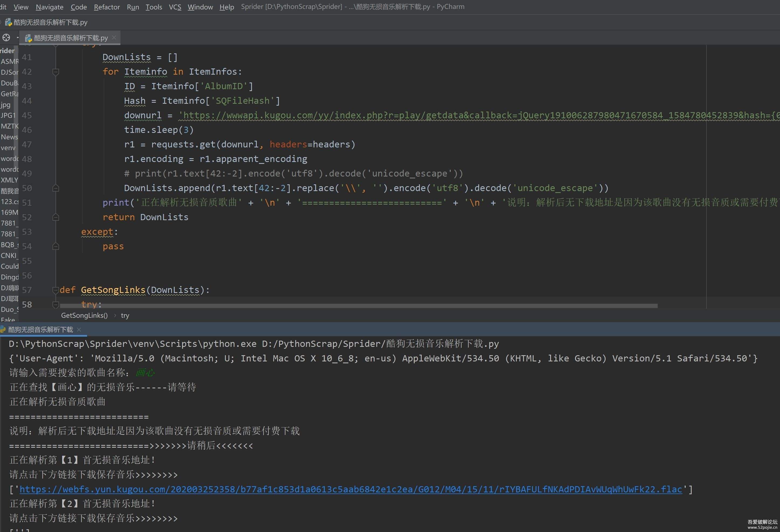The image size is (780, 532).
Task: Click the fold end marker at line 54
Action: click(x=56, y=247)
